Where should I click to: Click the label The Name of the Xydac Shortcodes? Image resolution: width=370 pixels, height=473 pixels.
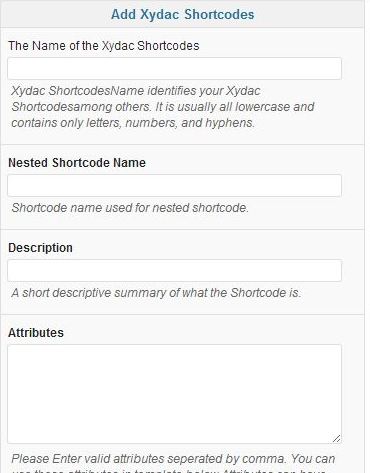pos(104,46)
